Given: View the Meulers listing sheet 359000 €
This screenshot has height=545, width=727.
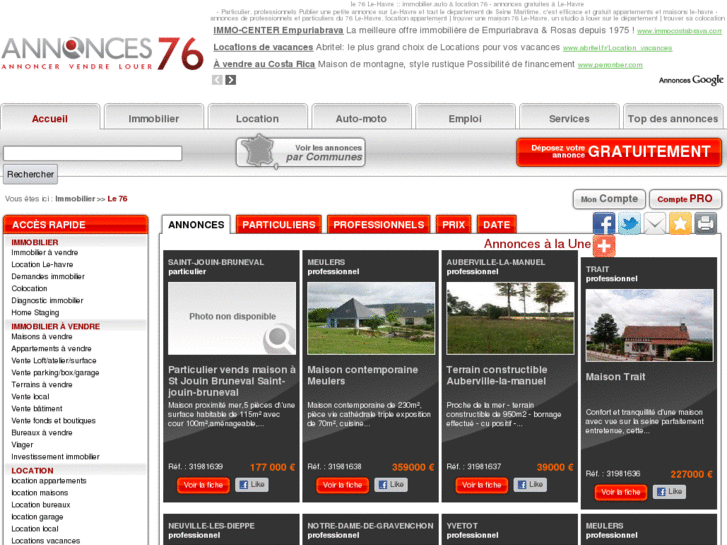Looking at the screenshot, I should click(x=343, y=485).
